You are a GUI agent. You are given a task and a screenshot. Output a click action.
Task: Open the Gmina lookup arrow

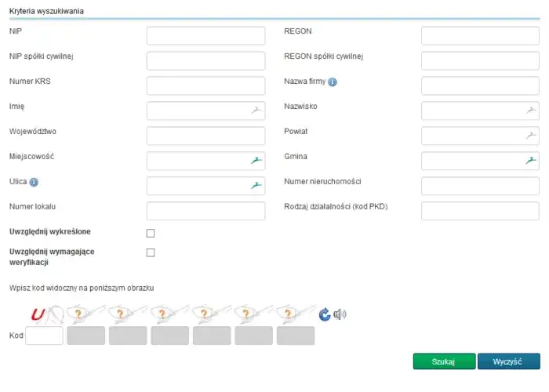point(531,161)
